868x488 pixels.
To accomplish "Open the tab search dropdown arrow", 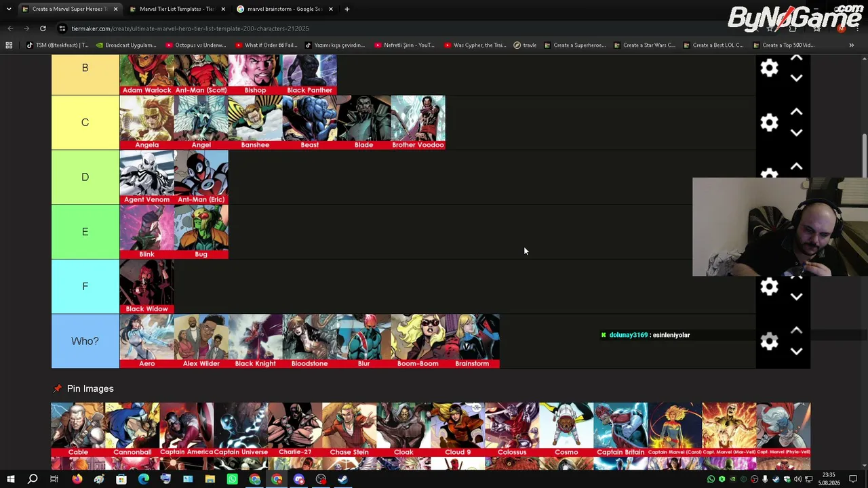I will (x=8, y=9).
